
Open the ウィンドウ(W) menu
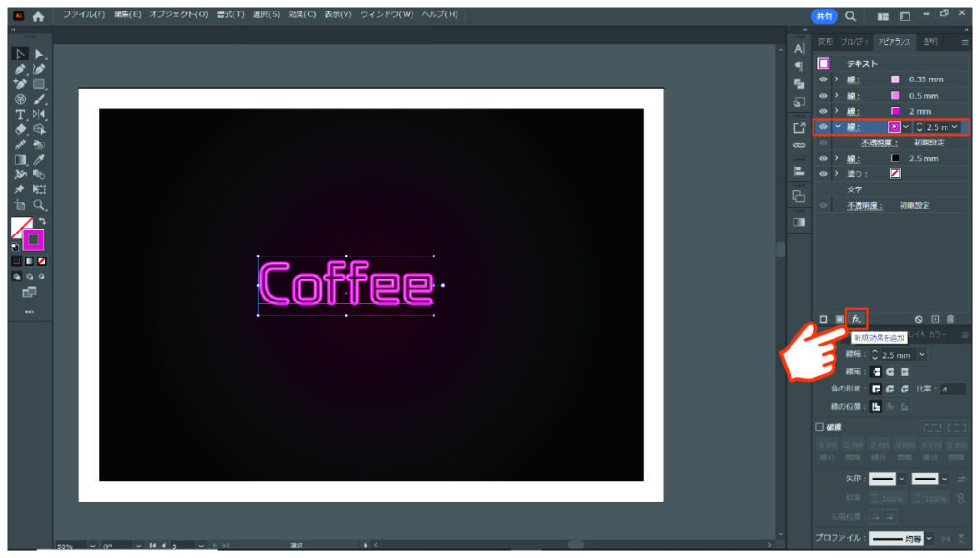387,14
